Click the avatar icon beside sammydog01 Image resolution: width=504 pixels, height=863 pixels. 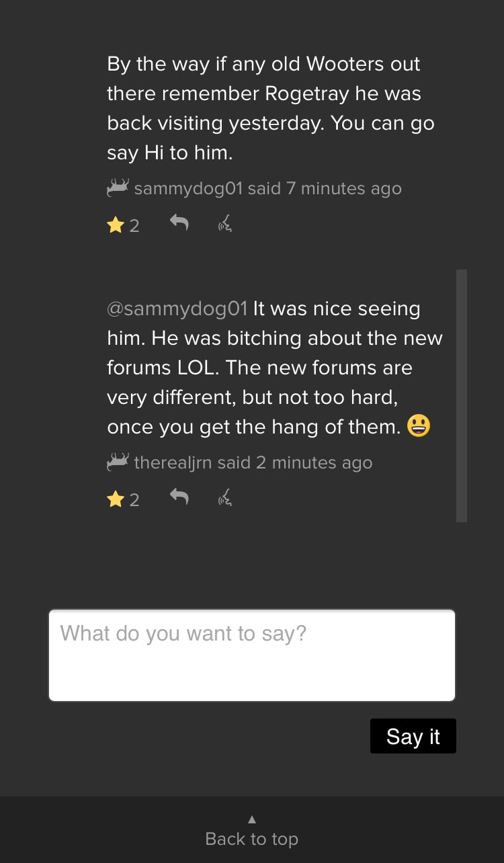tap(118, 188)
